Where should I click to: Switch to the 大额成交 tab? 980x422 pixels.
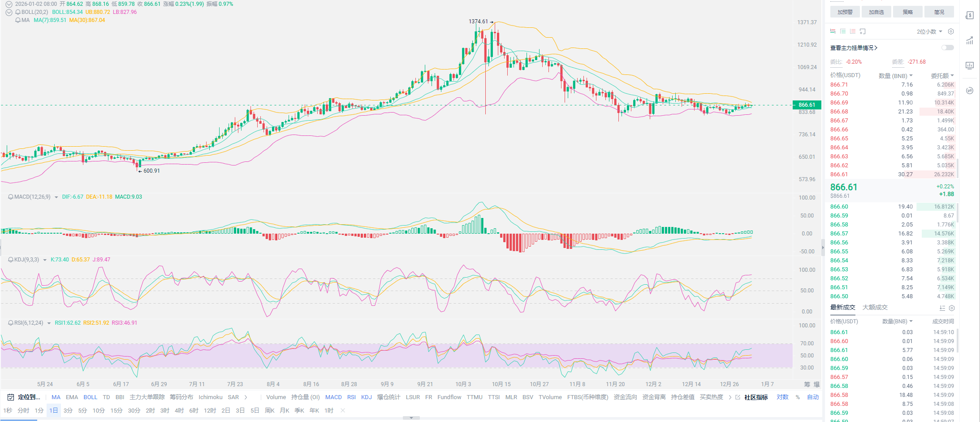coord(875,307)
